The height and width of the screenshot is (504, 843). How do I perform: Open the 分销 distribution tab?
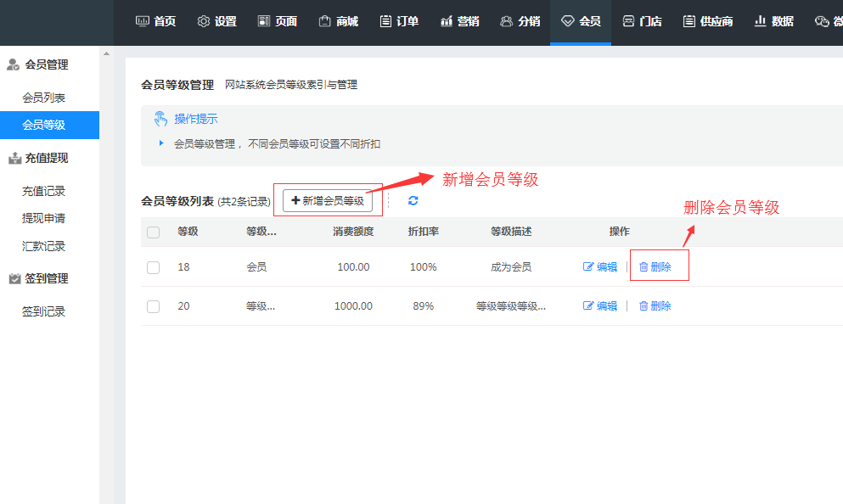coord(520,21)
